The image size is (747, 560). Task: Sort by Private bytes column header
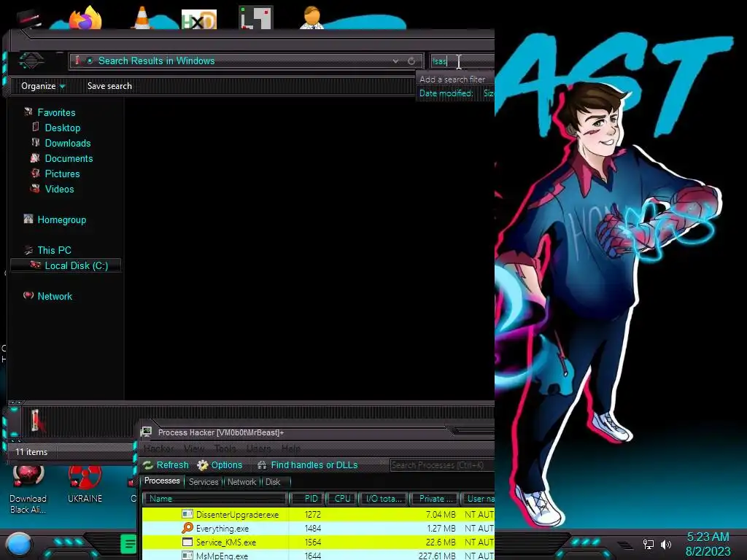pyautogui.click(x=435, y=499)
